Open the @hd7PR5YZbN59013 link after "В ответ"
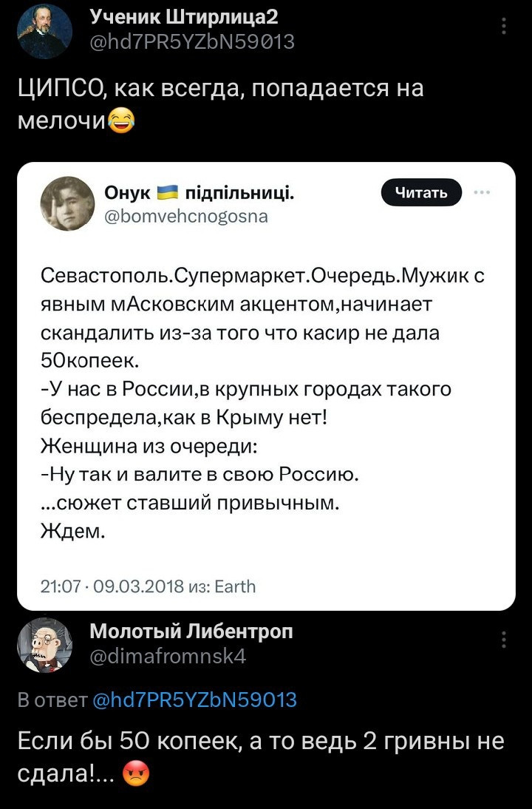 (x=196, y=700)
